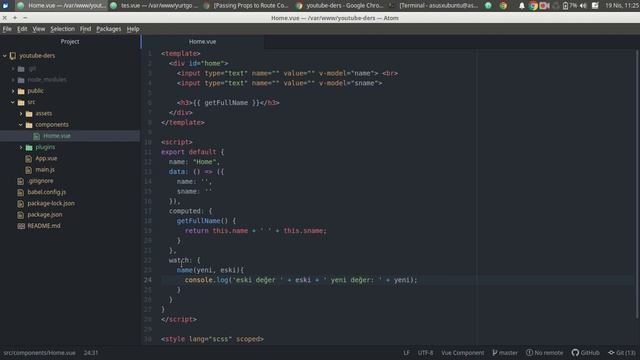Screen dimensions: 640x360
Task: Expand the .git folder chevron
Action: [13, 69]
